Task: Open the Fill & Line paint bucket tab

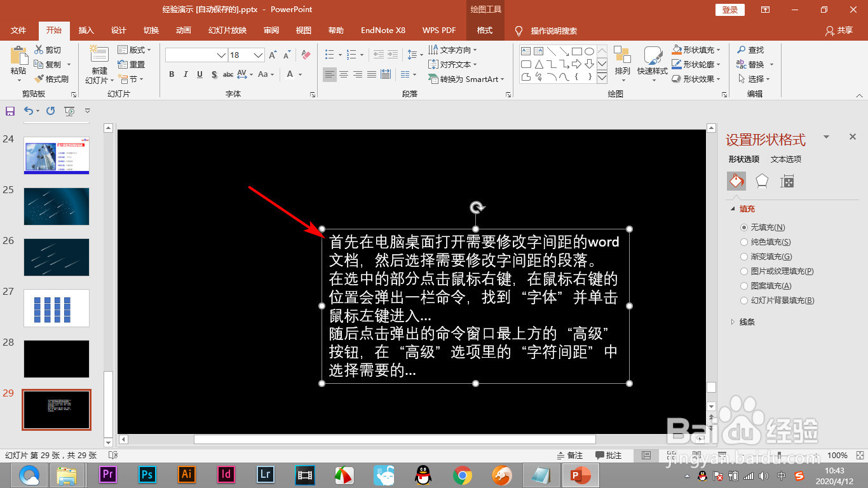Action: click(x=736, y=181)
